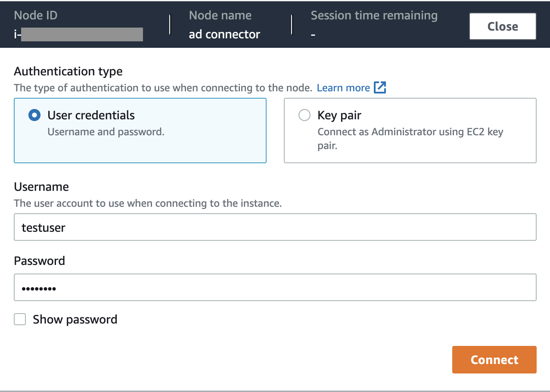
Task: Click the "Username and password." description text
Action: point(106,132)
